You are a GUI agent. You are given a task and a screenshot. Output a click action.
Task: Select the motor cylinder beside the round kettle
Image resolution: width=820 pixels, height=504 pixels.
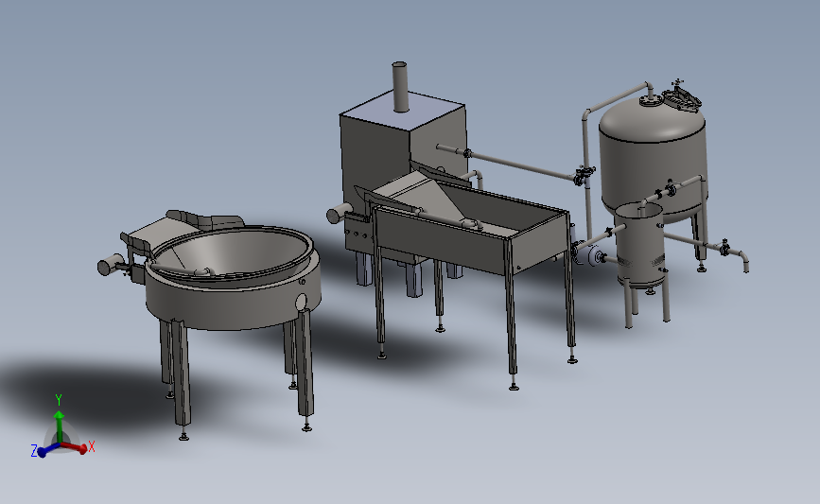click(111, 265)
